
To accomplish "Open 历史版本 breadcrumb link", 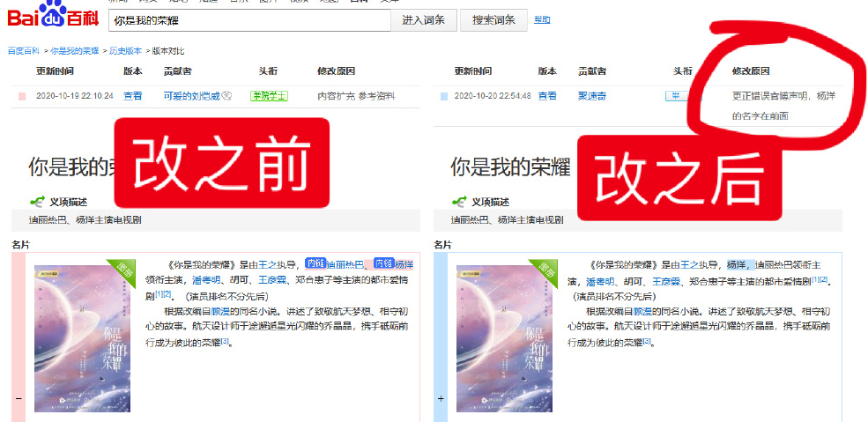I will click(125, 51).
